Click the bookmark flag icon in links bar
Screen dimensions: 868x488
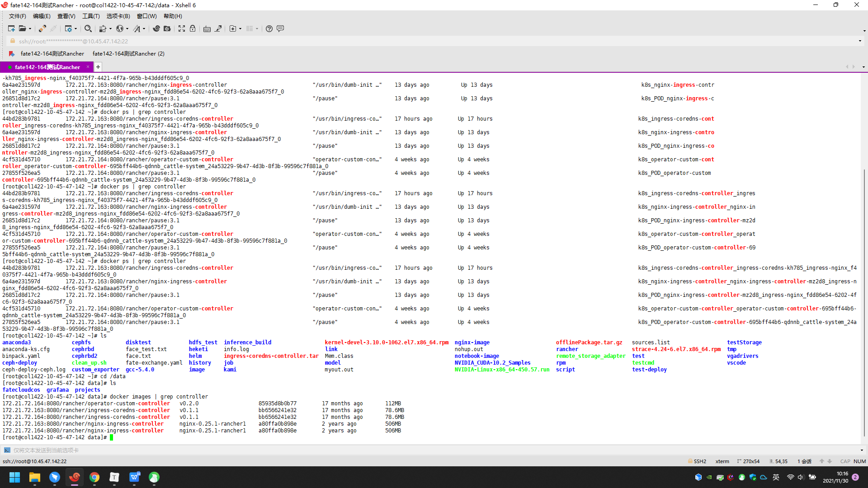[12, 54]
